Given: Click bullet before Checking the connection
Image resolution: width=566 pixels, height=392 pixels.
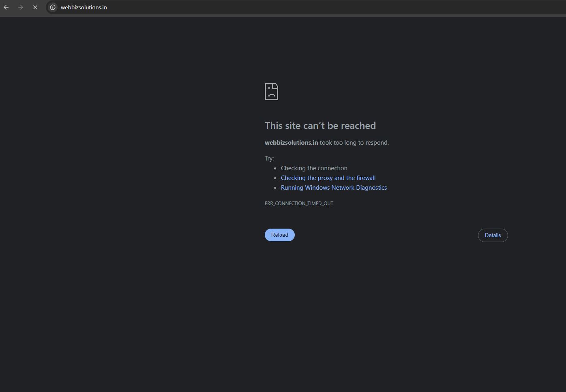Looking at the screenshot, I should 275,169.
